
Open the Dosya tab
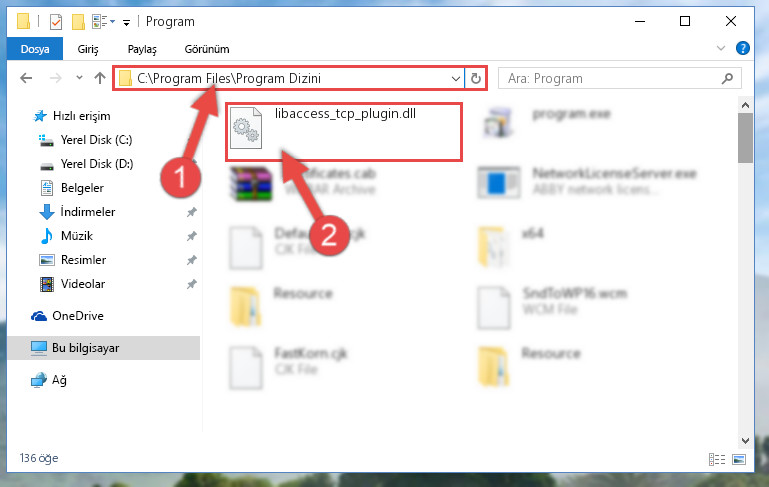coord(35,49)
